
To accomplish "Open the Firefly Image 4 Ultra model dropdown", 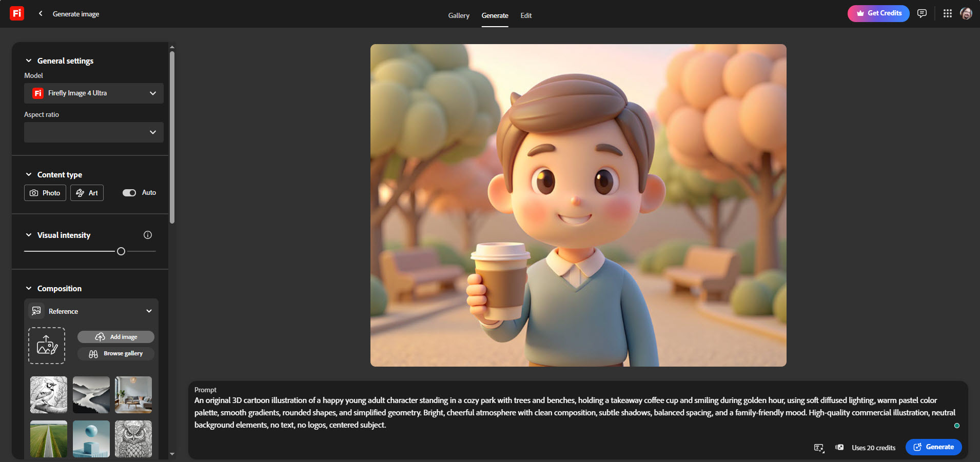I will [x=94, y=93].
